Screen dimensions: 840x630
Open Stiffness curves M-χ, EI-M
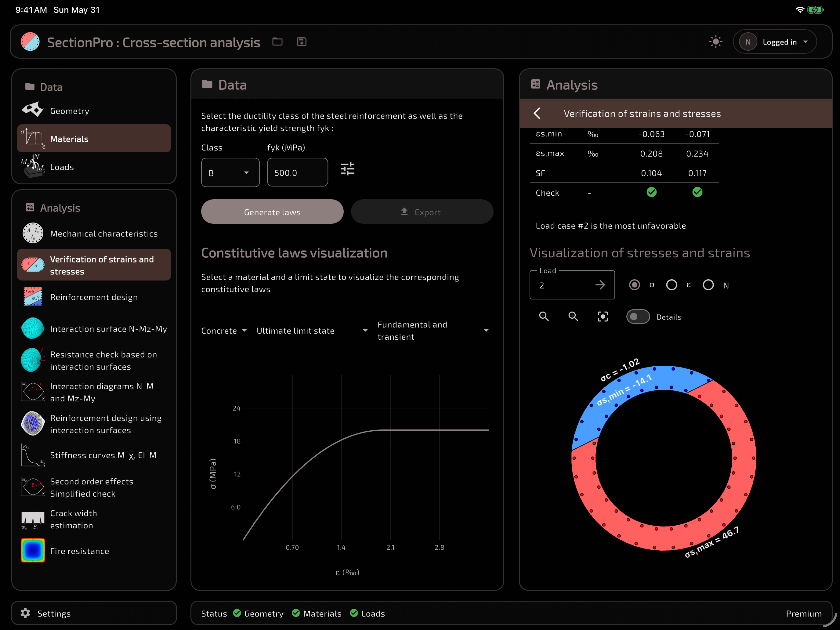[x=94, y=455]
